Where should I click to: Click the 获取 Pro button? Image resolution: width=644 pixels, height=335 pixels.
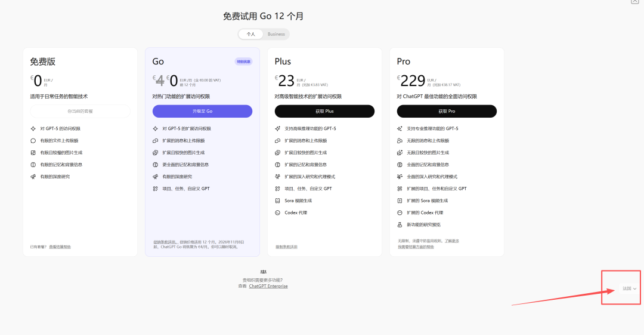pos(447,111)
